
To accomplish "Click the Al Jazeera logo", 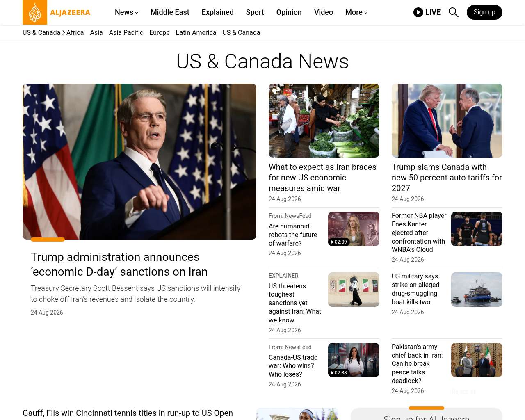I will pyautogui.click(x=57, y=12).
